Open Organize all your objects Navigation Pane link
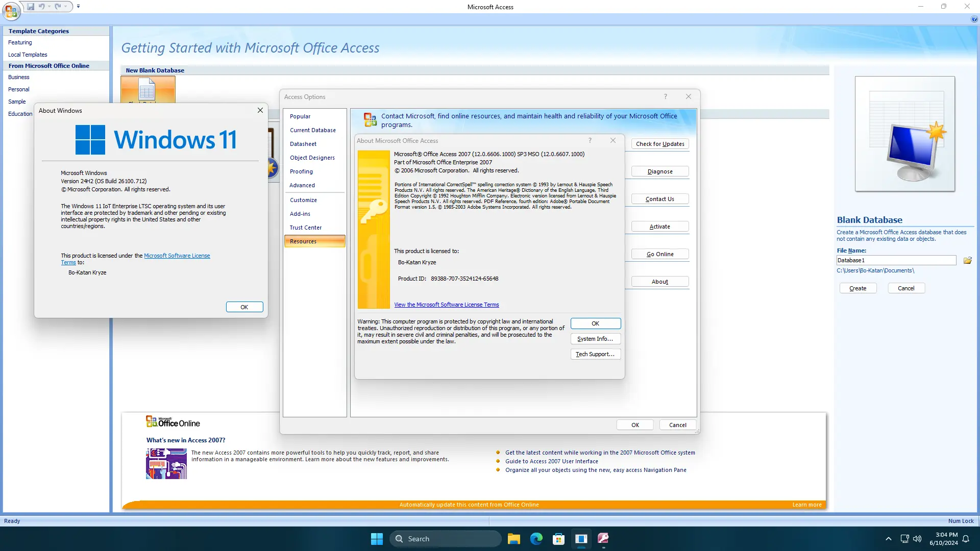Image resolution: width=980 pixels, height=551 pixels. [596, 470]
